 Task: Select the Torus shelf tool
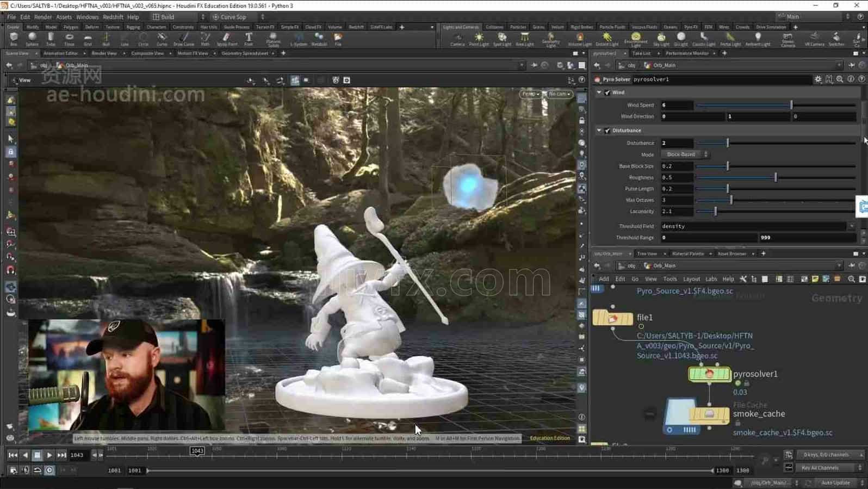coord(69,39)
